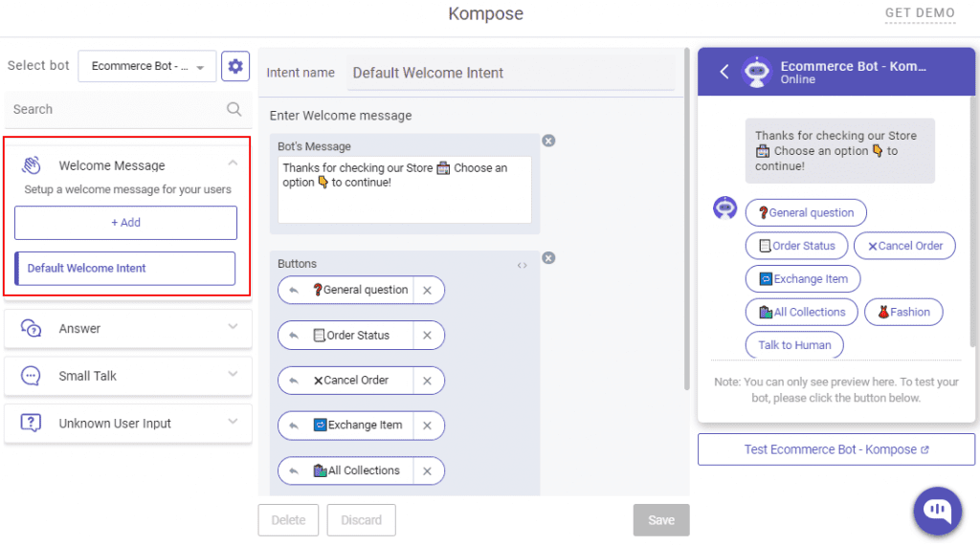Click the search magnifier icon
980x546 pixels.
coord(234,109)
